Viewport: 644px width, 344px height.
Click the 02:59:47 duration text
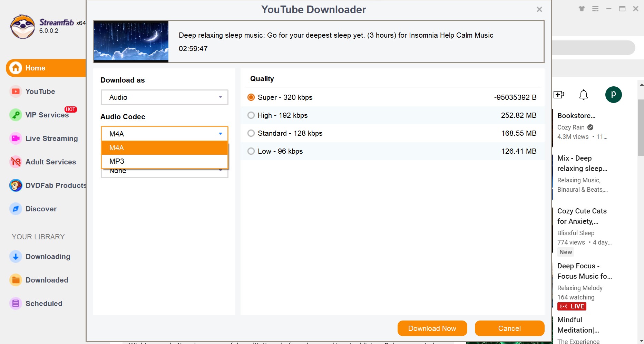point(193,49)
